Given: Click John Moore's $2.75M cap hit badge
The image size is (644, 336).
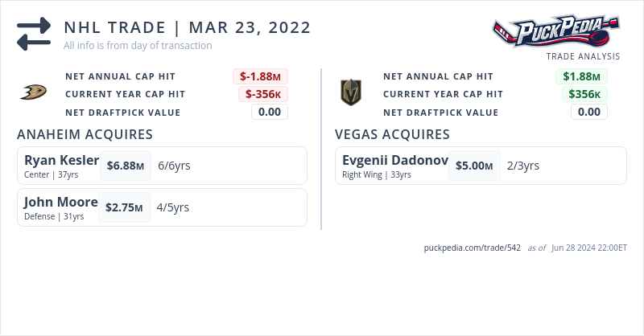Looking at the screenshot, I should 124,207.
